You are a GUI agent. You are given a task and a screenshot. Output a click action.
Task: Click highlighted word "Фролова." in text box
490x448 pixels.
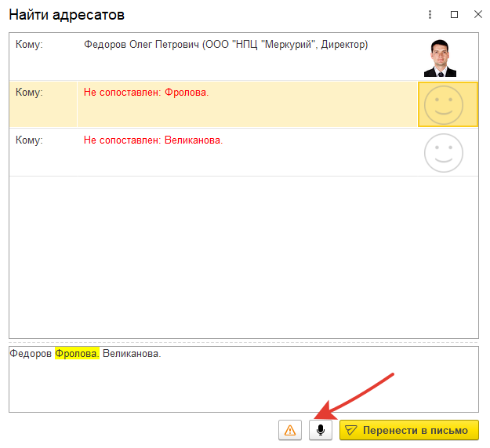[77, 354]
